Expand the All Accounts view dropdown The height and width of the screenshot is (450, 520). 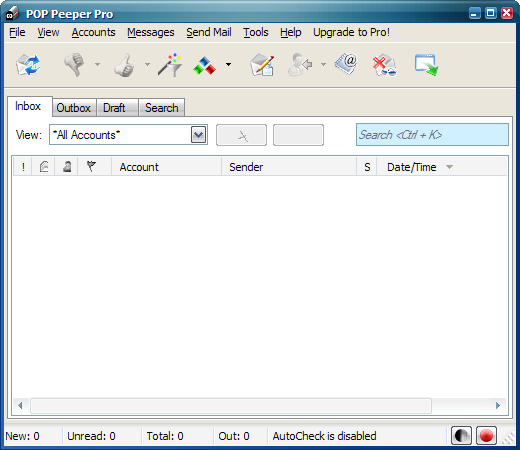coord(198,135)
